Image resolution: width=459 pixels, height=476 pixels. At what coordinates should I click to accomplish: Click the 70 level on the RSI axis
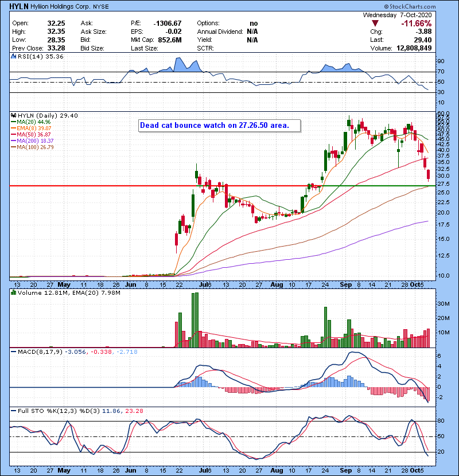(441, 72)
